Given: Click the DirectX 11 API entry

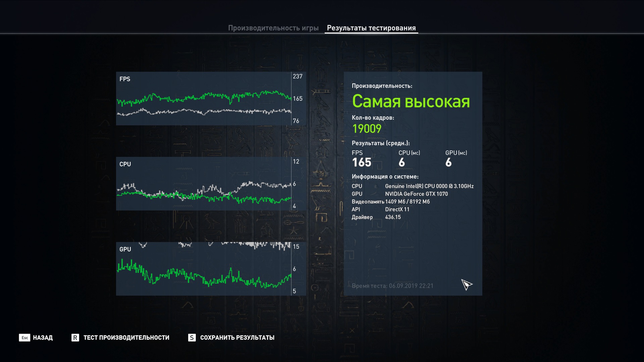Looking at the screenshot, I should (397, 209).
